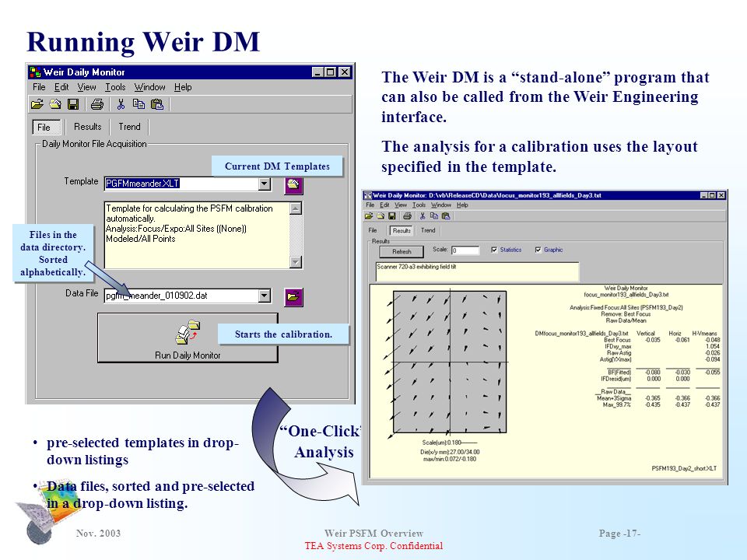This screenshot has height=560, width=747.
Task: Open Help menu in large Weir Daily Monitor window
Action: click(x=183, y=87)
